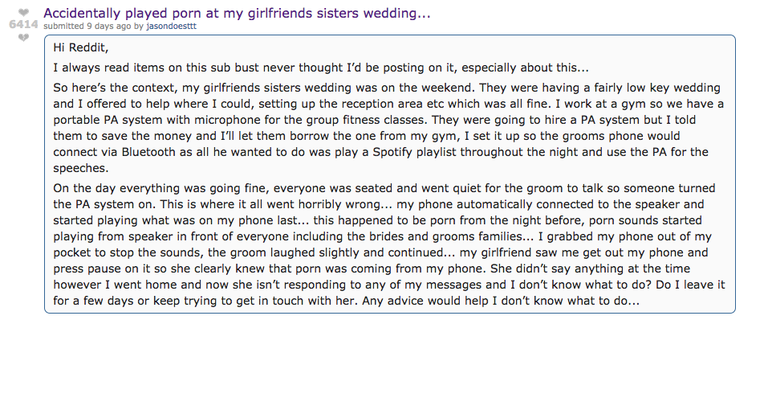
Task: Click the sentence starting 'I always read items'
Action: (x=321, y=68)
